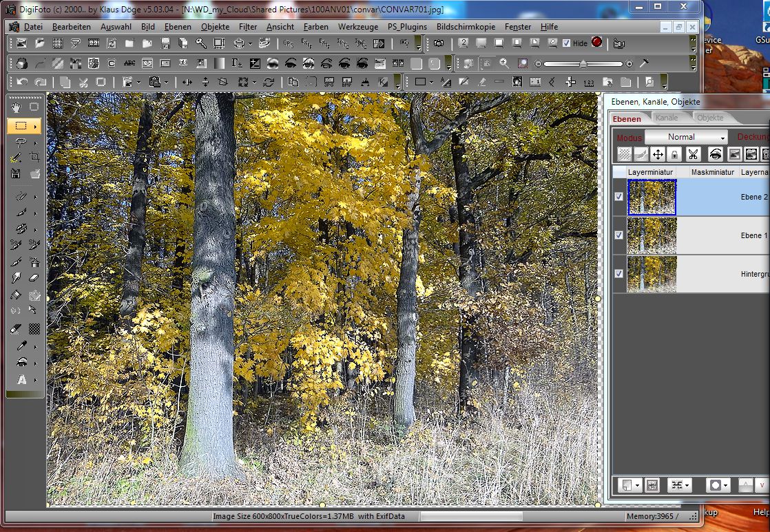Hide the Hintergrund layer
Screen dimensions: 770x532
[x=618, y=273]
